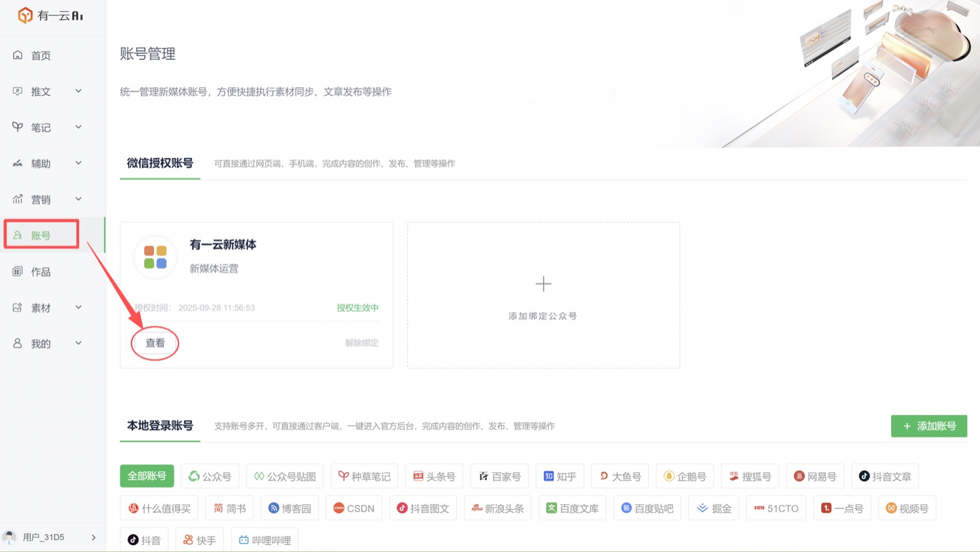Filter accounts by 新浪头条

pyautogui.click(x=498, y=509)
